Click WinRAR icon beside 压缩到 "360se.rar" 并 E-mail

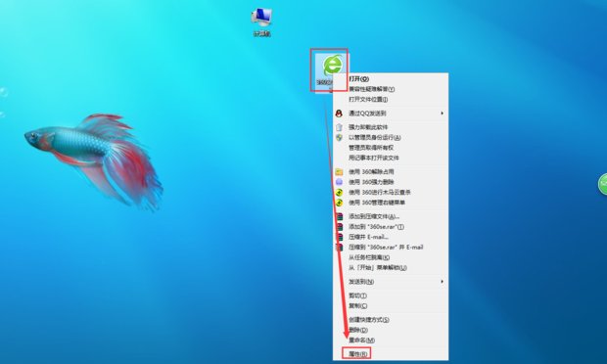tap(340, 248)
